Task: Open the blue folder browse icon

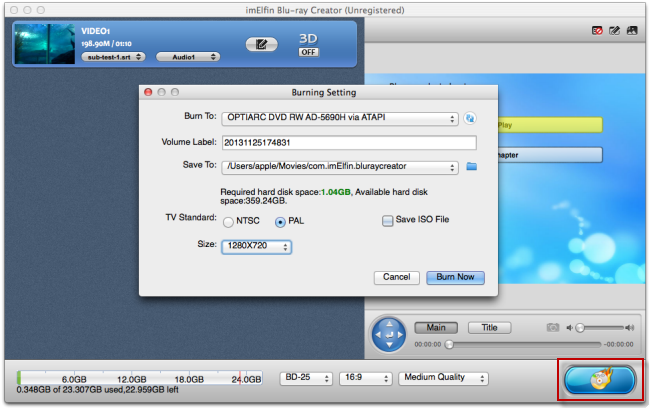Action: tap(471, 167)
